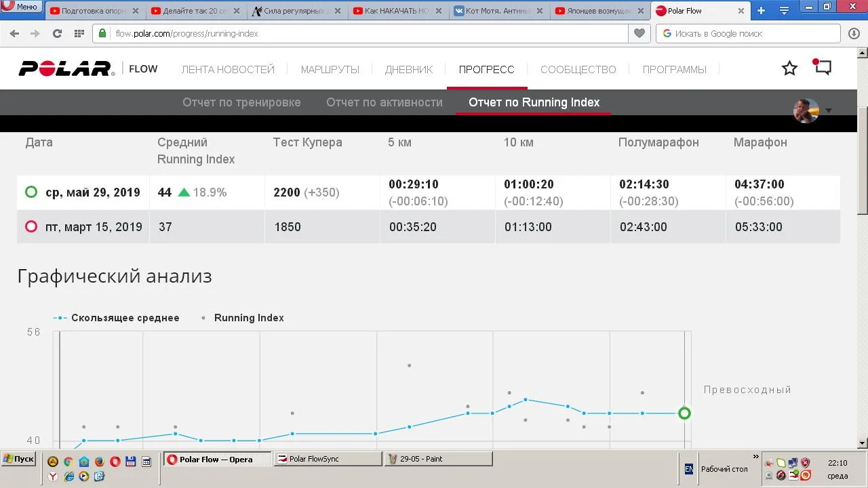
Task: Go forward to the next page
Action: coord(35,33)
